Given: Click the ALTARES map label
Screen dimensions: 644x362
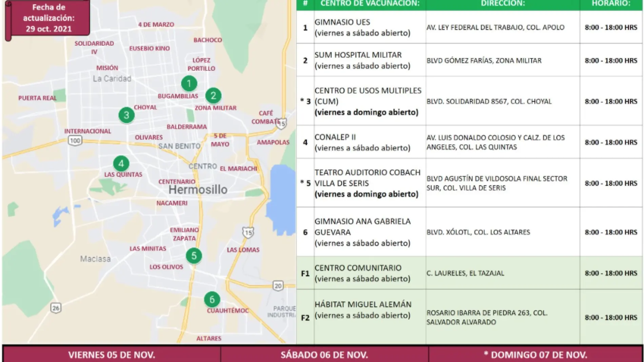Looking at the screenshot, I should tap(209, 338).
